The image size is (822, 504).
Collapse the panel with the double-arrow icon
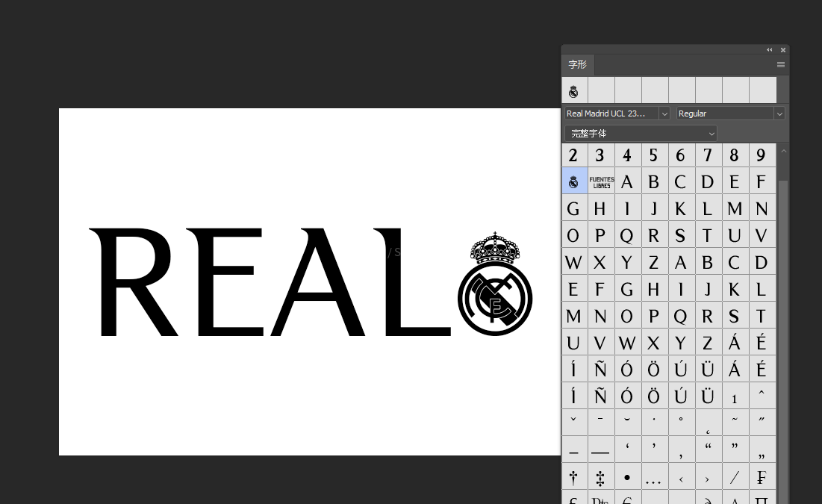(769, 50)
